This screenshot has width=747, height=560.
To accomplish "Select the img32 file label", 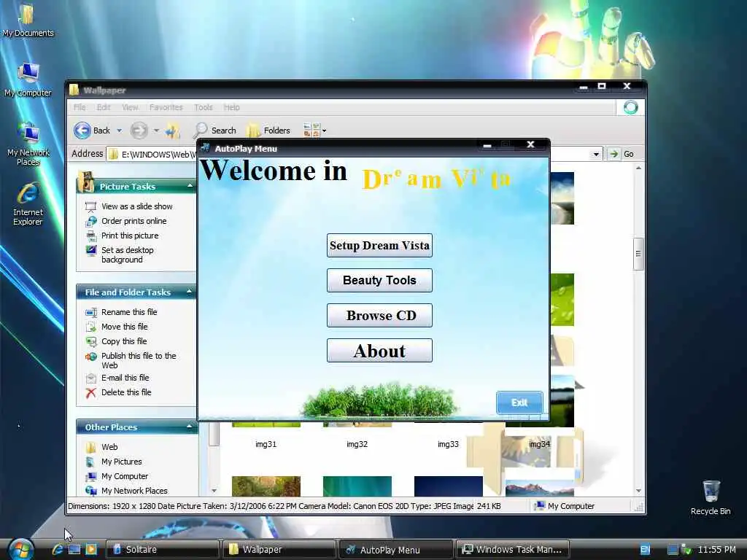I will click(x=357, y=444).
